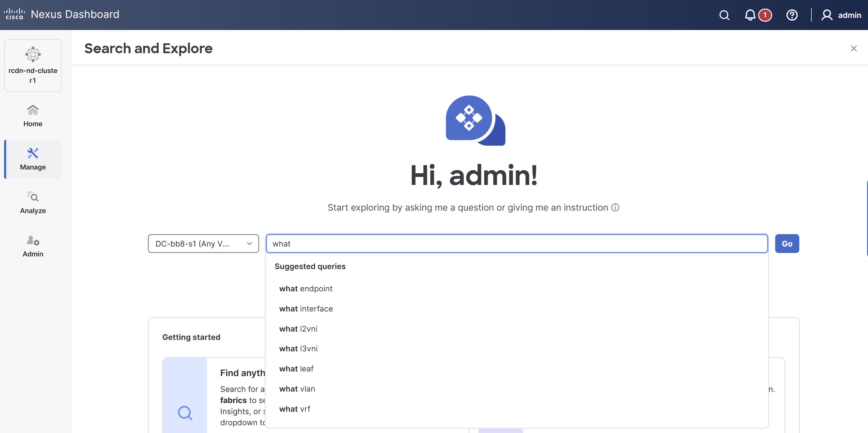Screen dimensions: 868x433
Task: Choose the 'what endpoint' suggested query
Action: (306, 289)
